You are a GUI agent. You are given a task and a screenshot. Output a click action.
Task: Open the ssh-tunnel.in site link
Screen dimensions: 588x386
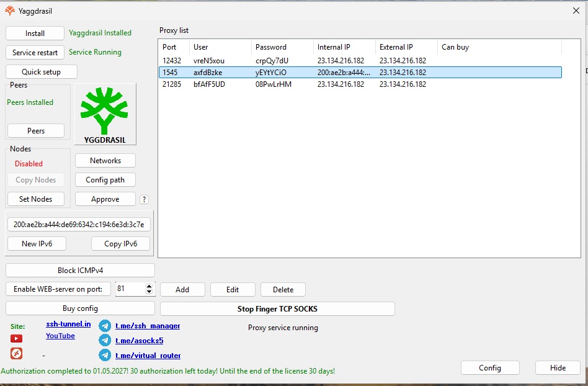click(68, 325)
